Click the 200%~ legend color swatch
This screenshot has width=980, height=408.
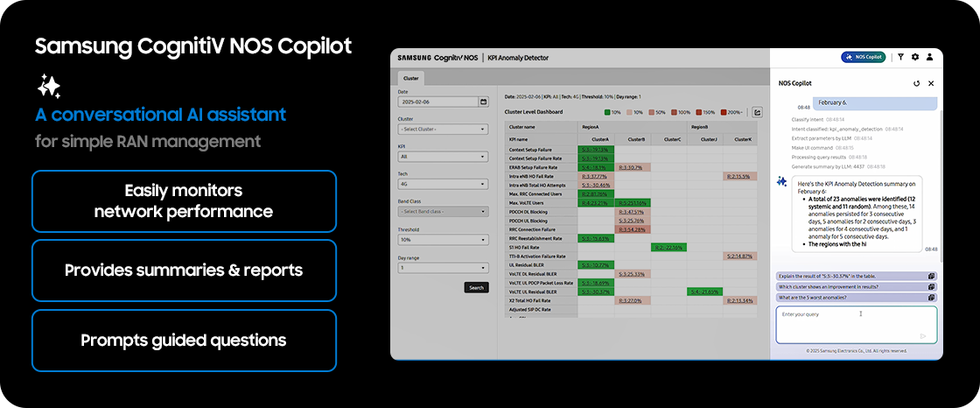pyautogui.click(x=724, y=113)
